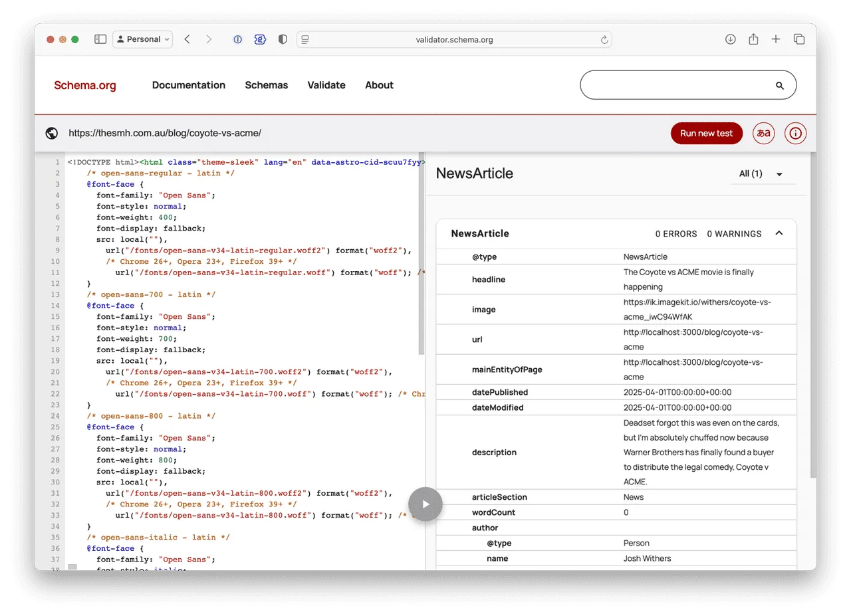Select the url row localhost value
This screenshot has height=616, width=851.
point(693,339)
